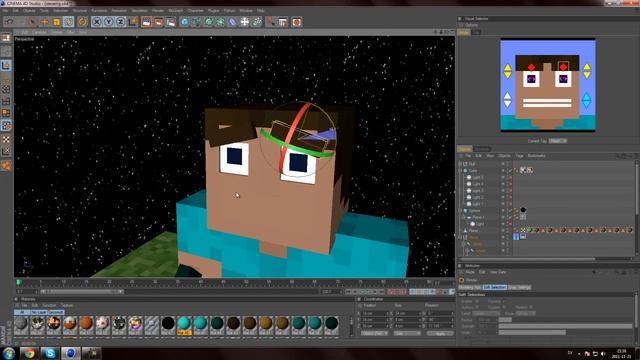Open the Size dropdown in the Coordinates panel

407,333
